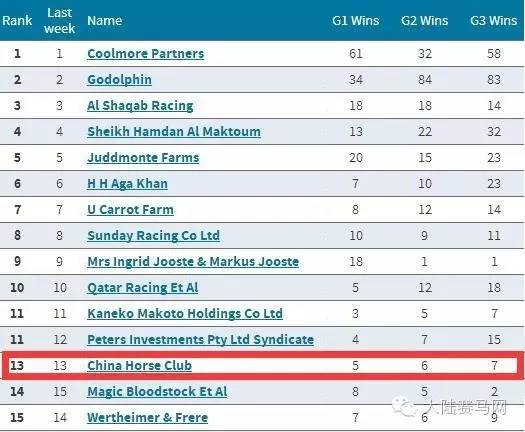Click the U Carrot Farm link

coord(130,210)
